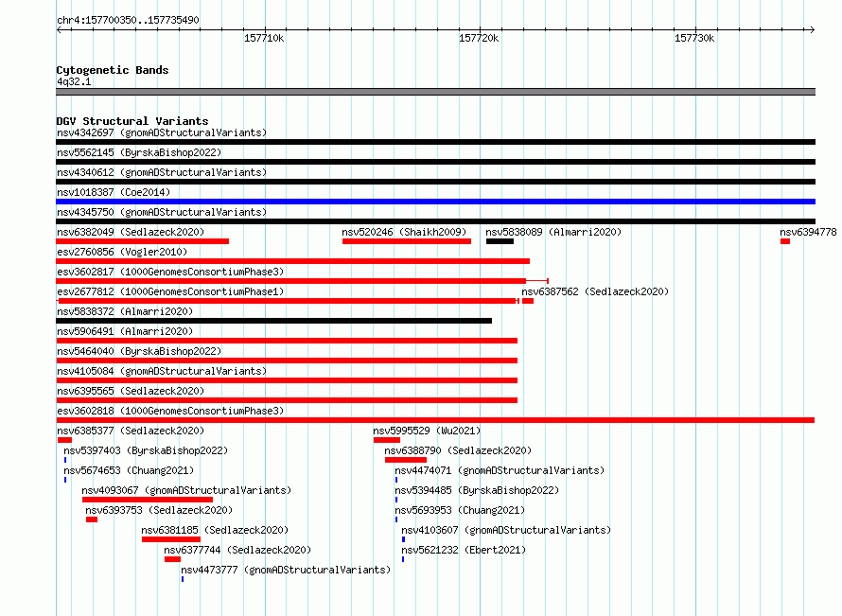This screenshot has height=616, width=842.
Task: Select the 4q32.1 band label
Action: click(74, 81)
